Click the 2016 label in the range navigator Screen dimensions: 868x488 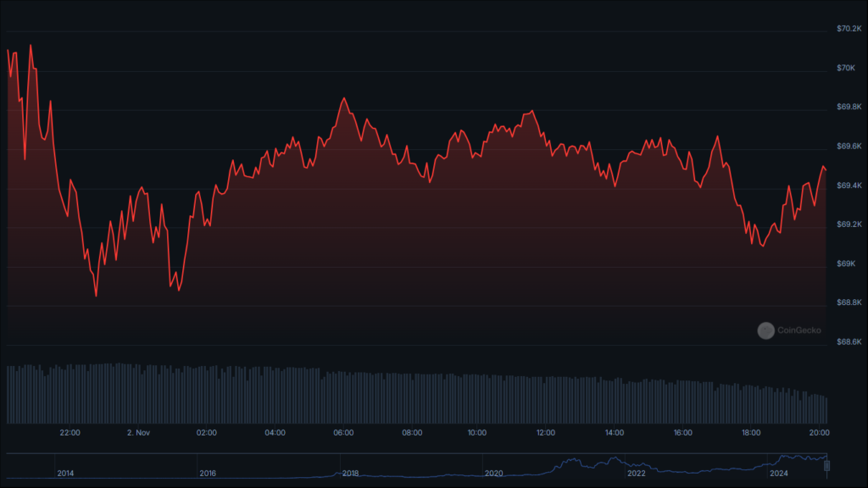(208, 473)
